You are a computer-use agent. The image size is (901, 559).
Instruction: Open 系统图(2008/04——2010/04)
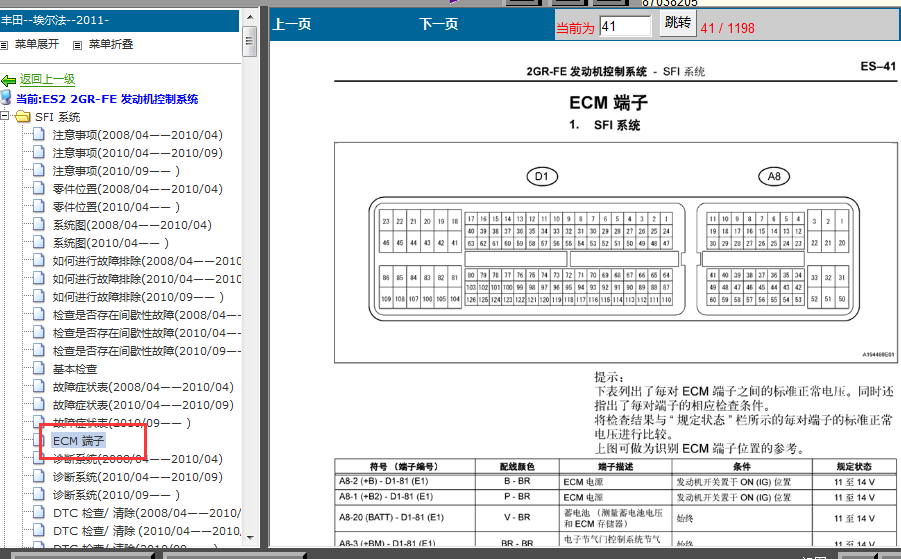coord(132,225)
